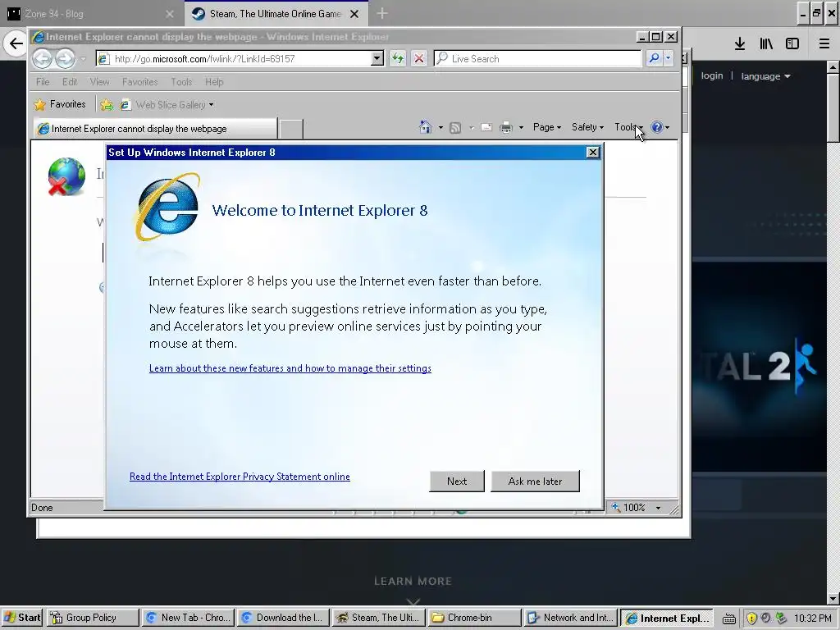Close the Steam tab in Firefox

click(x=354, y=14)
